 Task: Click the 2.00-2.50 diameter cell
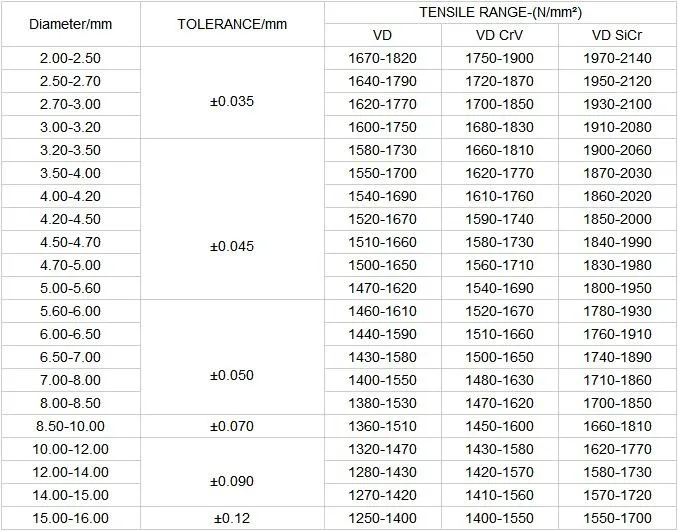(x=69, y=58)
